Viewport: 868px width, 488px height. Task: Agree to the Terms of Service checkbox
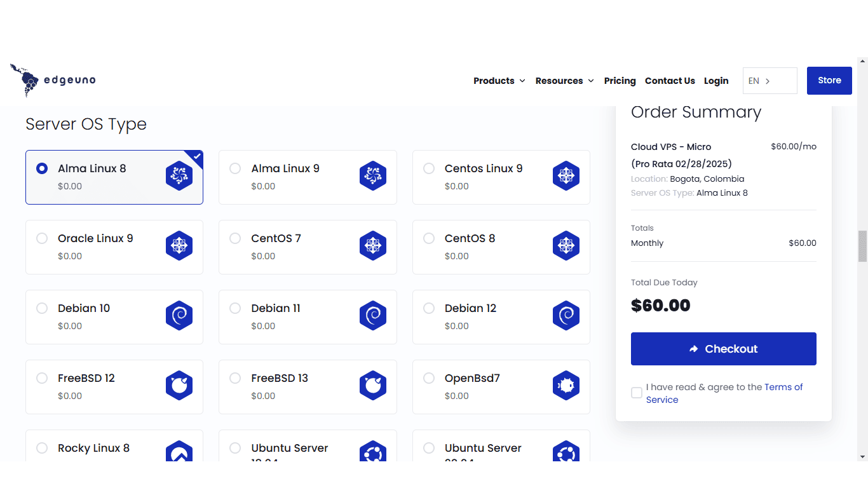tap(637, 393)
